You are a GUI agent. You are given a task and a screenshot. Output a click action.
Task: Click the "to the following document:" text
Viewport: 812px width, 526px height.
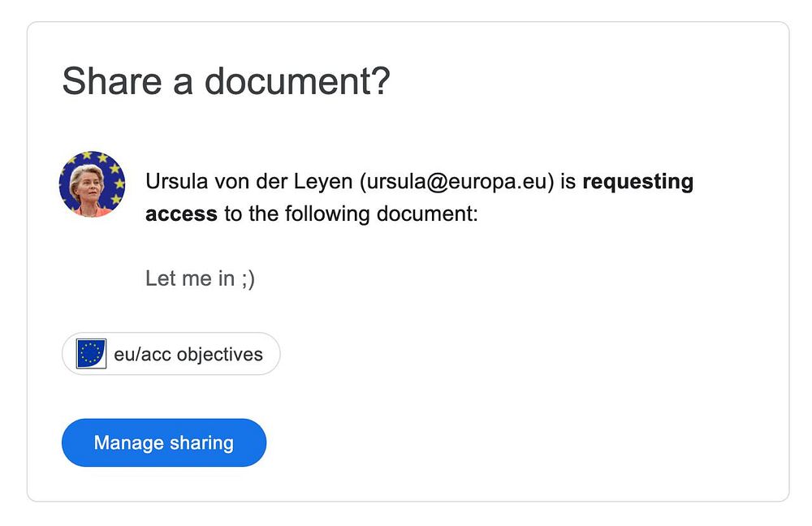[351, 214]
